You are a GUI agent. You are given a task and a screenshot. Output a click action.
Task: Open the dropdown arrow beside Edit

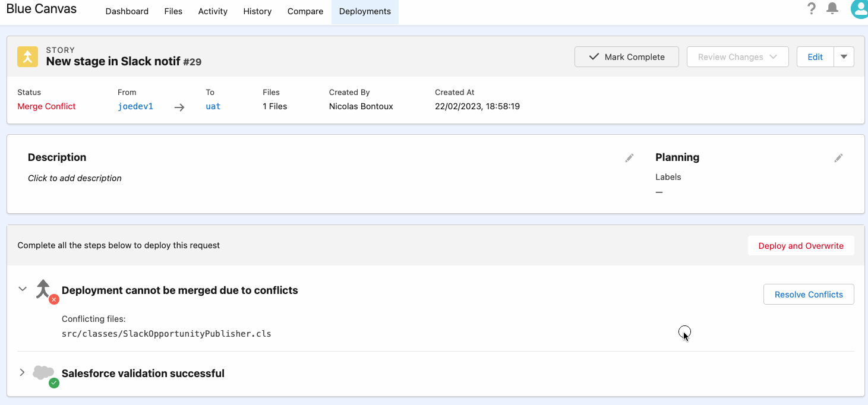tap(844, 56)
